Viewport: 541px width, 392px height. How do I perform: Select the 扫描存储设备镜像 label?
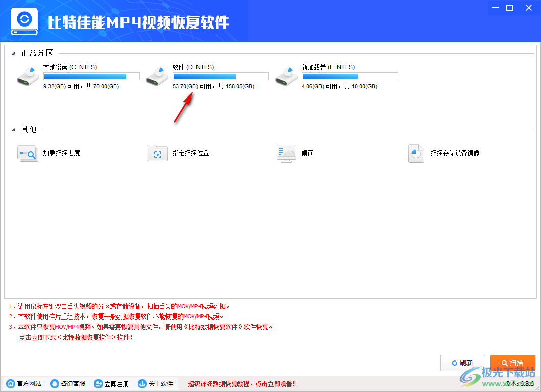pyautogui.click(x=455, y=153)
